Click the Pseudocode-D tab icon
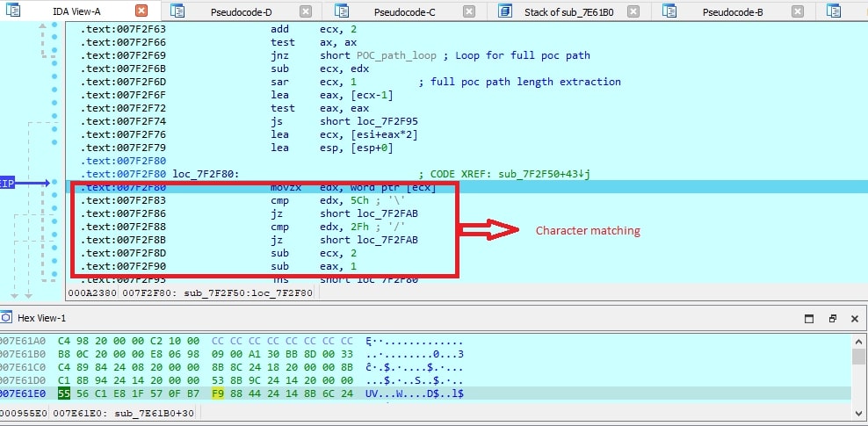Viewport: 868px width, 426px height. [177, 10]
